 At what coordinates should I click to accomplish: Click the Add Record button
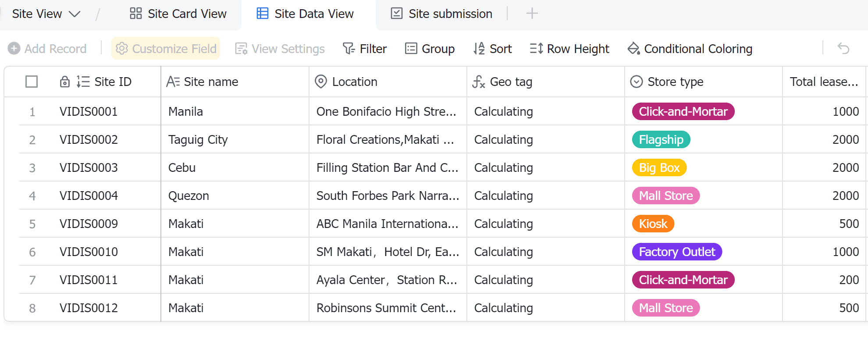pyautogui.click(x=47, y=49)
